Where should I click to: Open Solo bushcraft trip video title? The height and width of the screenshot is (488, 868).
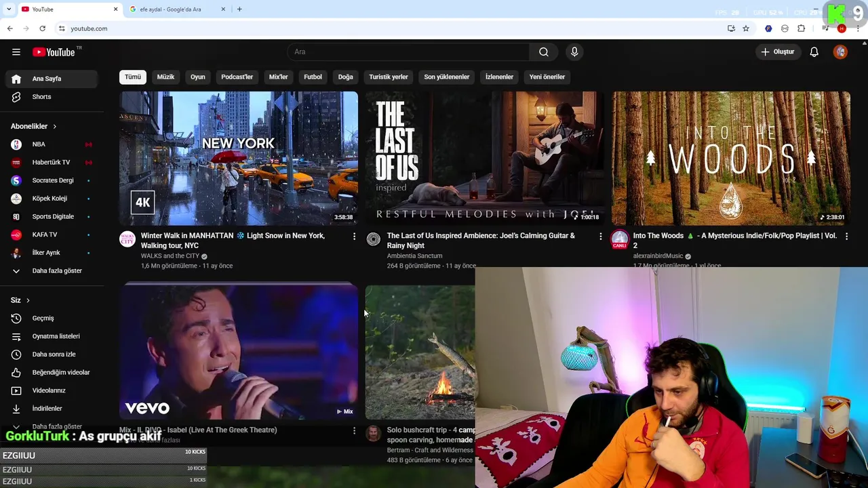[x=431, y=434]
